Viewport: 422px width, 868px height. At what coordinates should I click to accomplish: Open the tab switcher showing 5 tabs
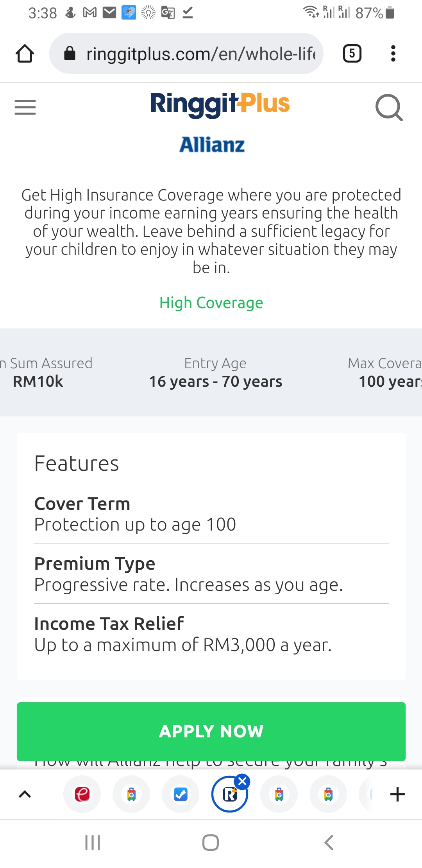[352, 54]
